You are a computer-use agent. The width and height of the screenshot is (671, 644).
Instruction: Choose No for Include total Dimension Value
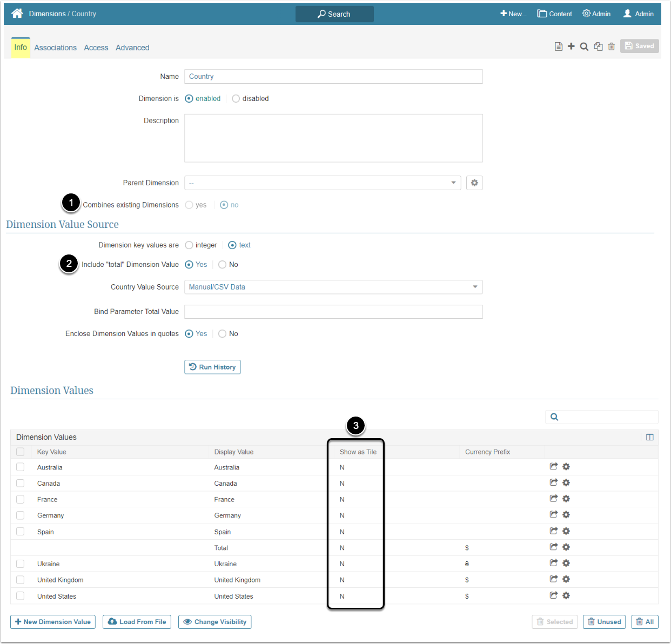coord(222,264)
